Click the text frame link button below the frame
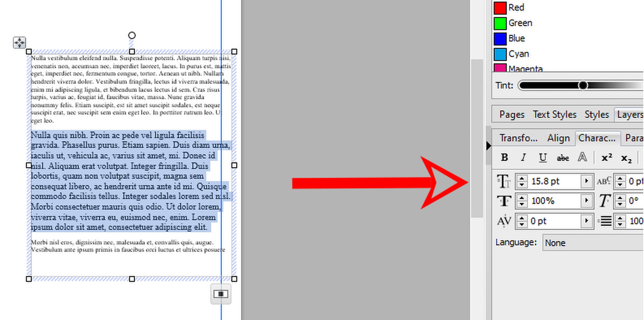The width and height of the screenshot is (644, 320). point(221,294)
